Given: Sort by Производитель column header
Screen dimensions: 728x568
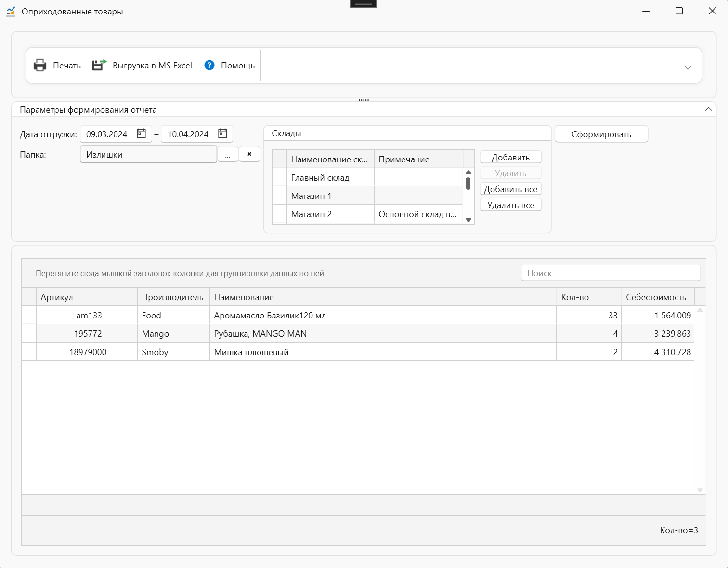Looking at the screenshot, I should point(173,297).
